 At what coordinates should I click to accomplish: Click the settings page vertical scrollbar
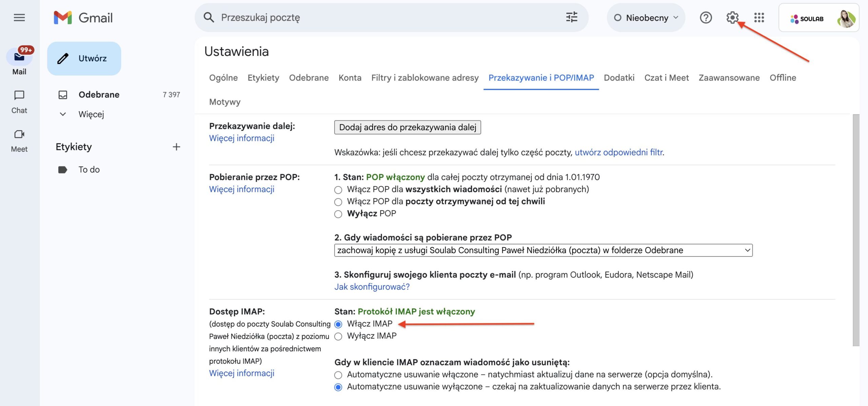click(x=856, y=230)
